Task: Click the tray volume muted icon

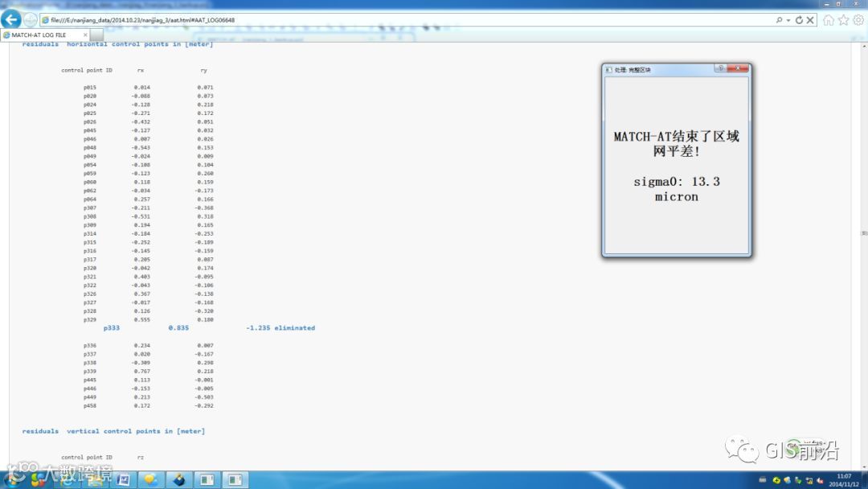Action: 820,480
